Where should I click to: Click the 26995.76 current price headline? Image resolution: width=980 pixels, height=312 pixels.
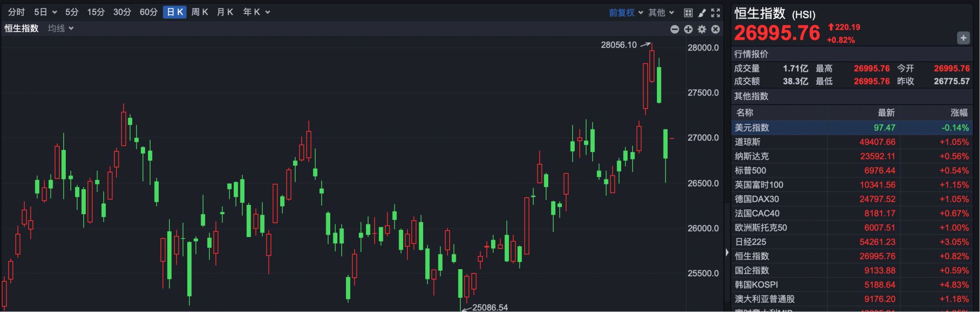(x=777, y=33)
